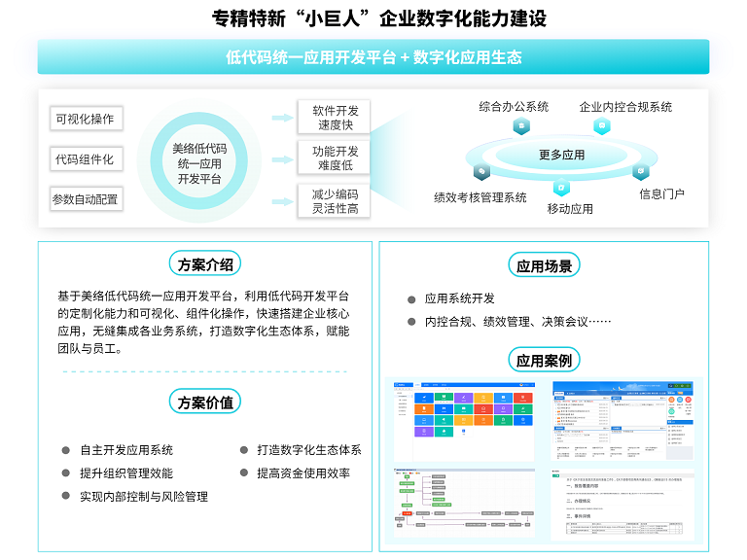747x560 pixels.
Task: Click the 方案价值 section heading
Action: click(x=204, y=402)
